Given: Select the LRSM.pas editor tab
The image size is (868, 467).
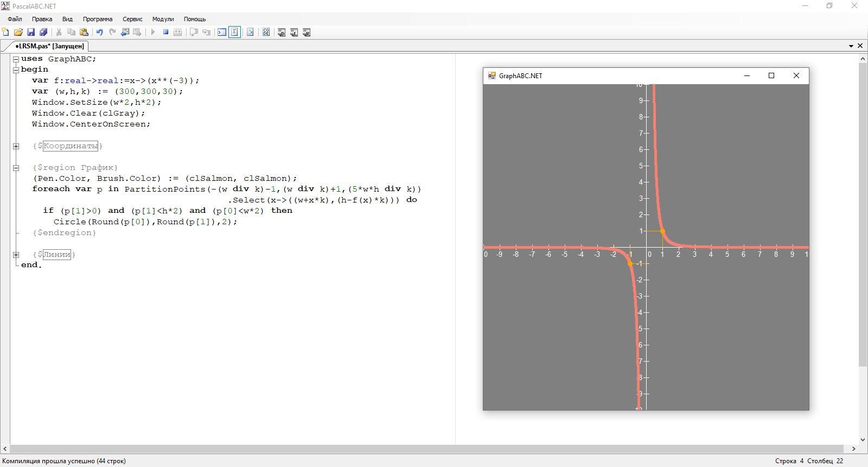Looking at the screenshot, I should [49, 46].
